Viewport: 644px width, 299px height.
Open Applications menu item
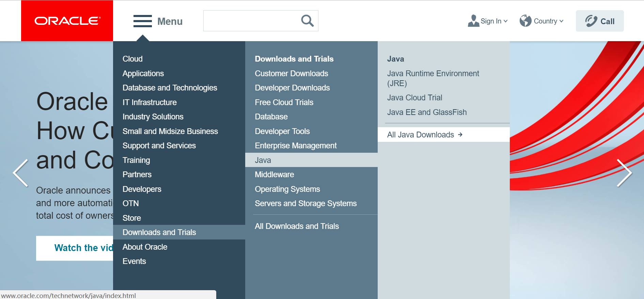pos(143,73)
